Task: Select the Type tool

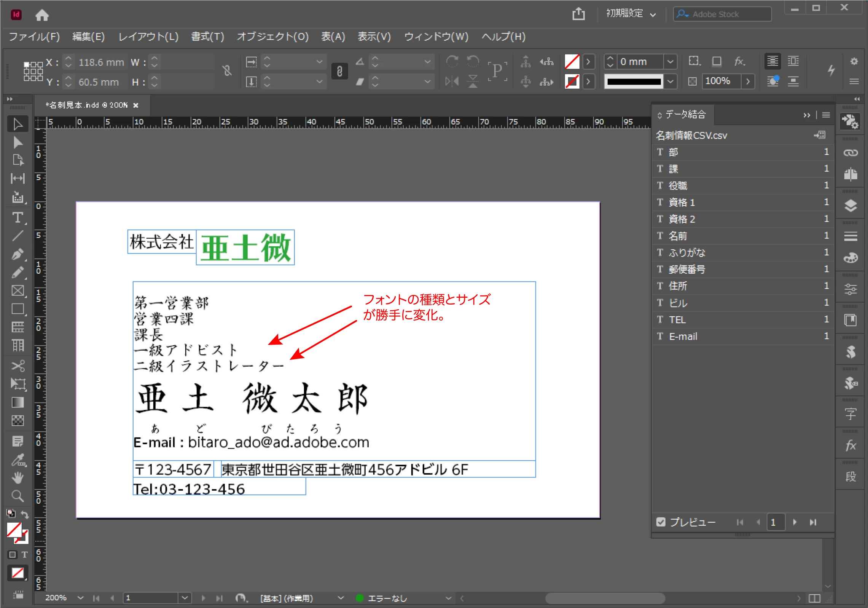Action: click(17, 218)
